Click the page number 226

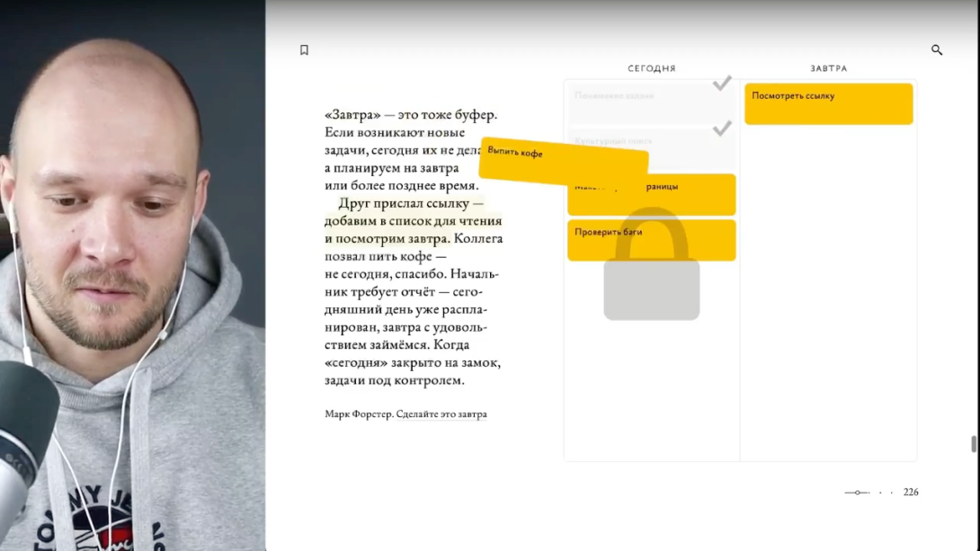(911, 493)
